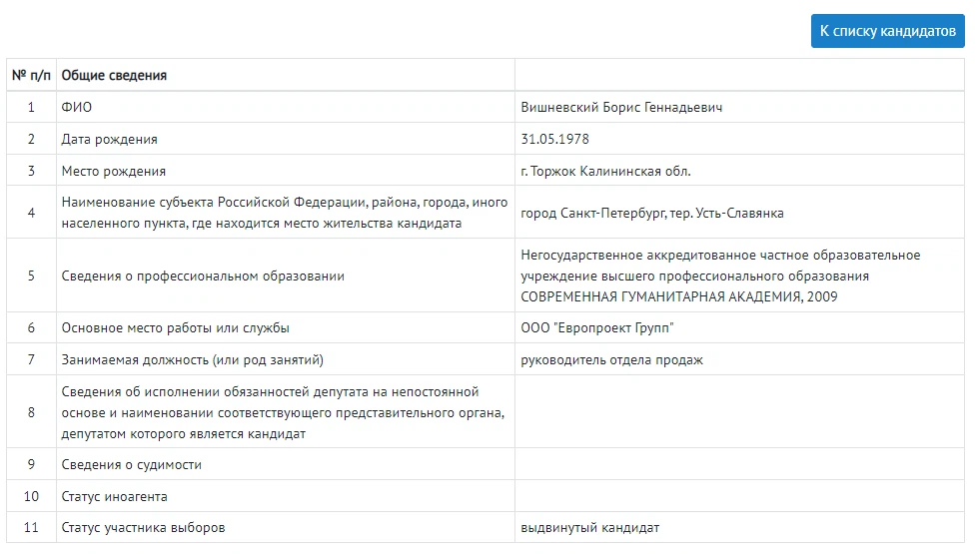Click the "Сведения о судимости" row label

click(132, 464)
